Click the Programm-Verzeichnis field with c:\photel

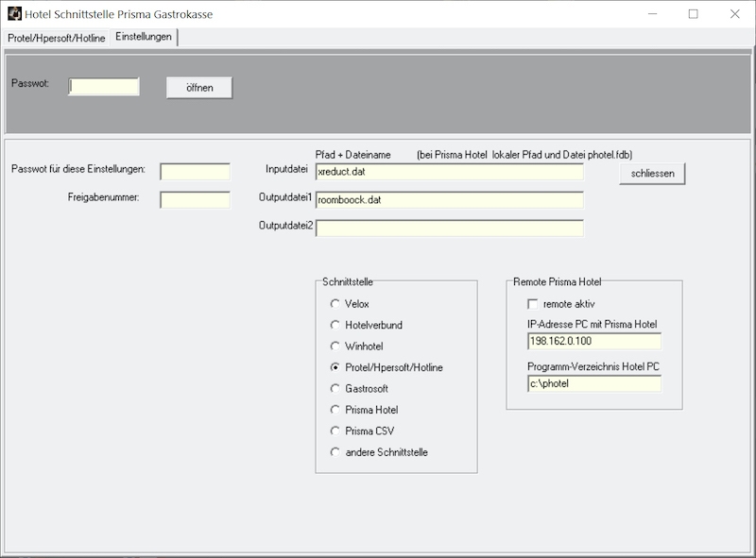594,383
